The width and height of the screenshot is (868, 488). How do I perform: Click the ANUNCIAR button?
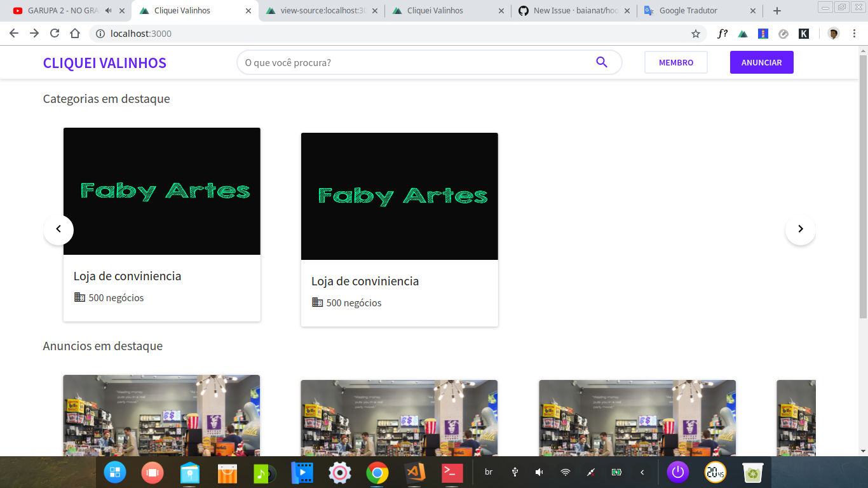[x=761, y=62]
